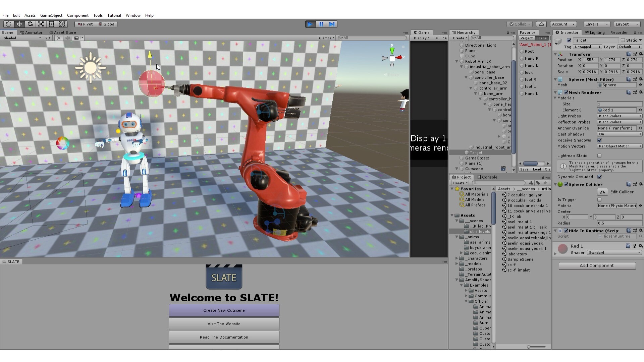Click the Sphere mesh object picker circle
Viewport: 644px width, 362px height.
pyautogui.click(x=640, y=85)
